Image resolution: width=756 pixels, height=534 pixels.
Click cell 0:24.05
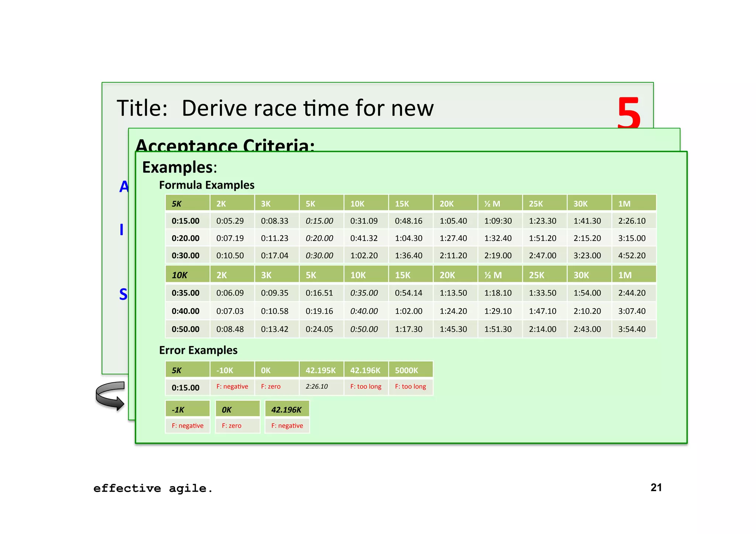click(x=321, y=329)
